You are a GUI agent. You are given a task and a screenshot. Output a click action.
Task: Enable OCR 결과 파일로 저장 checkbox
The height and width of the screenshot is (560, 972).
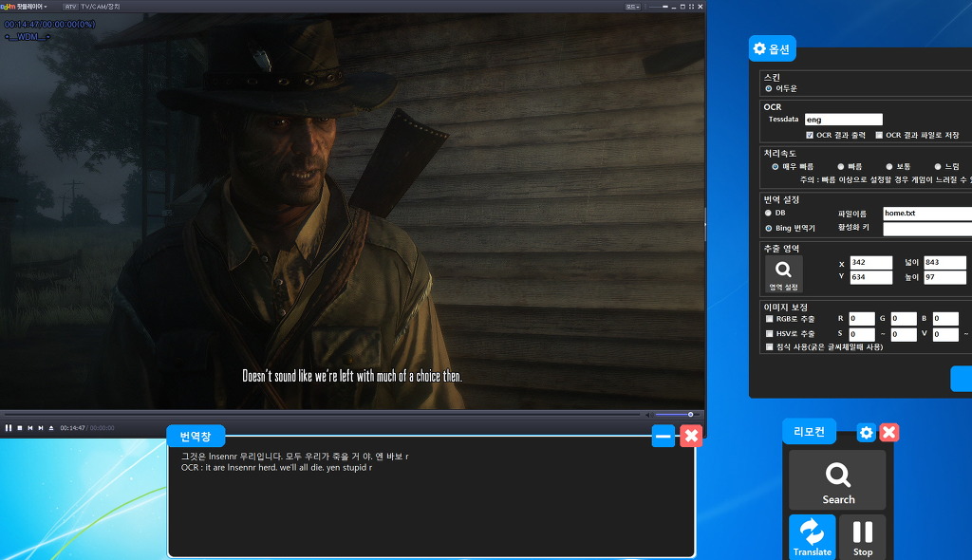879,135
